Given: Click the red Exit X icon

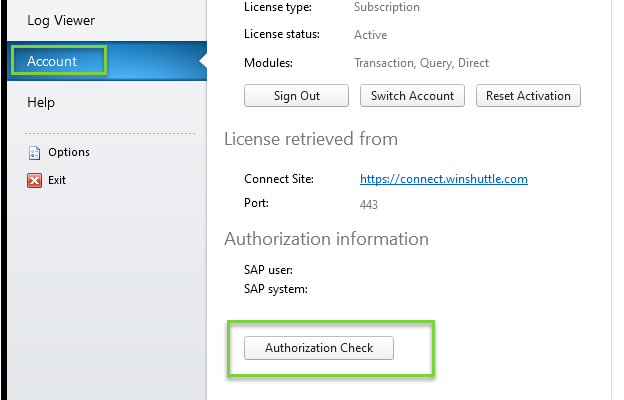Looking at the screenshot, I should (x=34, y=181).
